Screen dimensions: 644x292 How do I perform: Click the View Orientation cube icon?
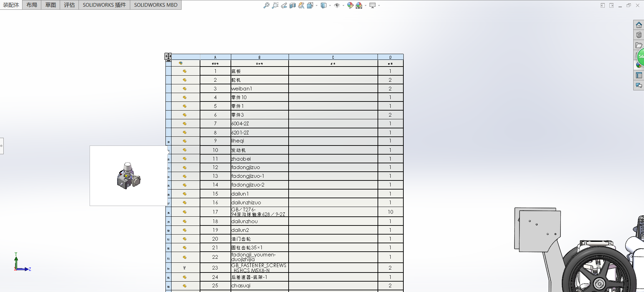click(x=310, y=5)
